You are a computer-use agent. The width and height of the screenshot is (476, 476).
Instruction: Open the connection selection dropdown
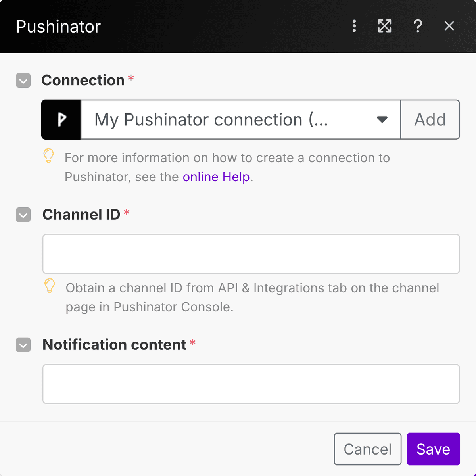(382, 119)
